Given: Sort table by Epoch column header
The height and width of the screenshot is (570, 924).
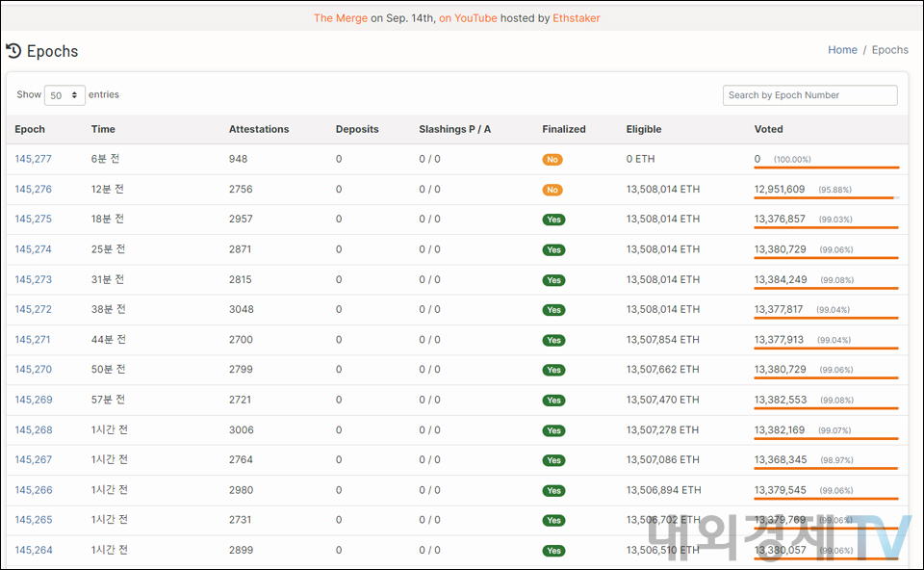Looking at the screenshot, I should click(30, 129).
